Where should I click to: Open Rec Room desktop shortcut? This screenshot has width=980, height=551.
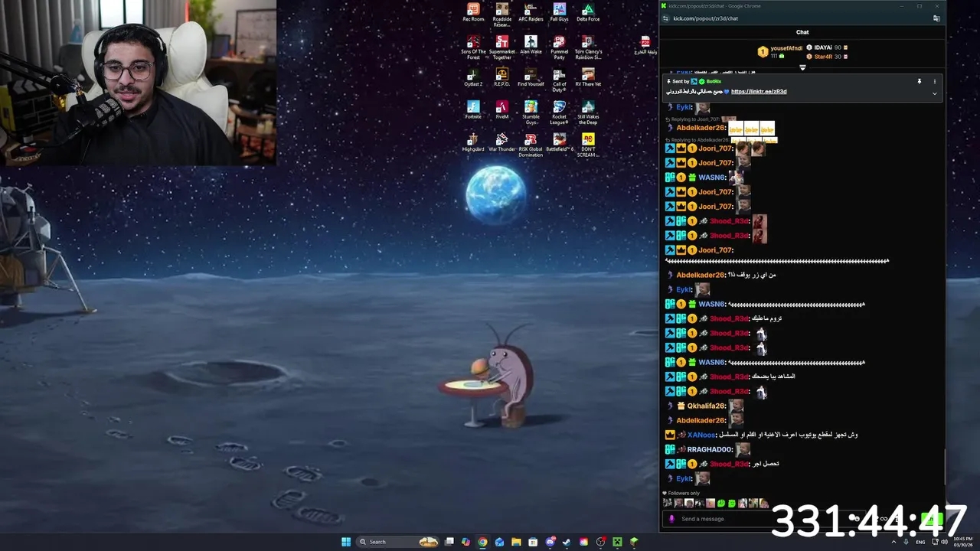473,12
